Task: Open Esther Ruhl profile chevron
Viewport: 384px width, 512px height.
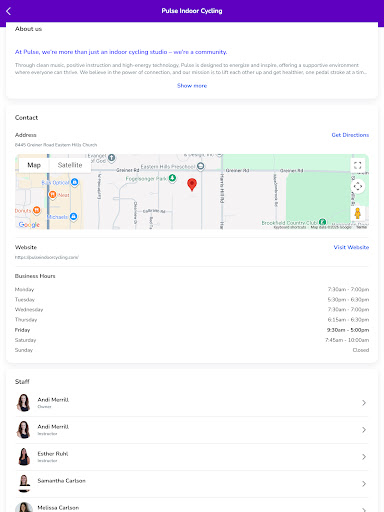Action: tap(364, 457)
